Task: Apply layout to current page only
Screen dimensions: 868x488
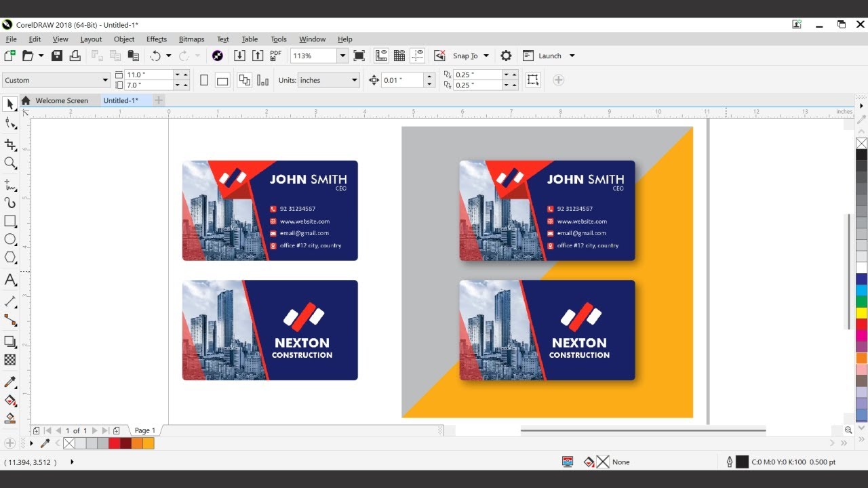Action: (x=263, y=80)
